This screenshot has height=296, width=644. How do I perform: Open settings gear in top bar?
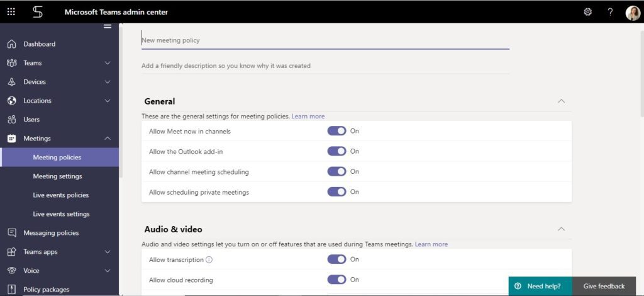(x=588, y=12)
